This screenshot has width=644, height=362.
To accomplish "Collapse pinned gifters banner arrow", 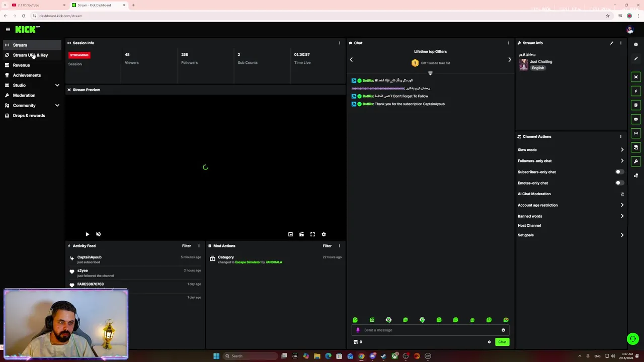I will (x=430, y=73).
